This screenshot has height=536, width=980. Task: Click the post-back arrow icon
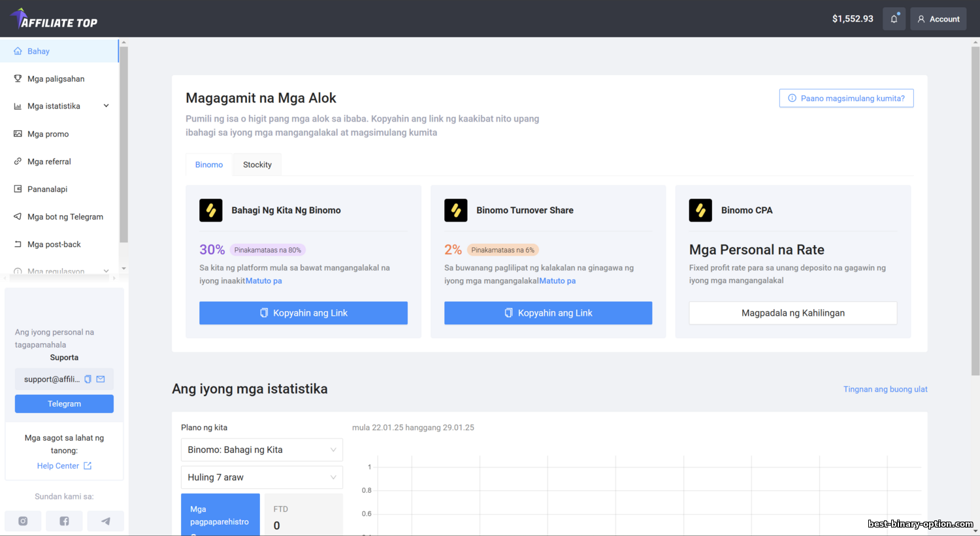click(18, 244)
